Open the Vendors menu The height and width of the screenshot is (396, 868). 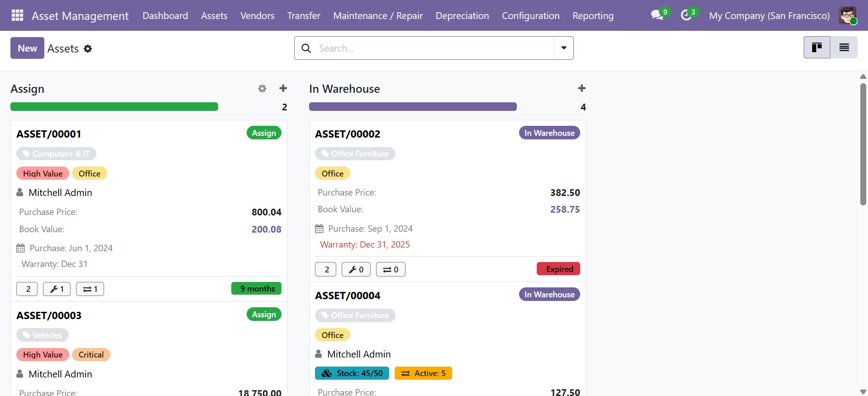(258, 15)
